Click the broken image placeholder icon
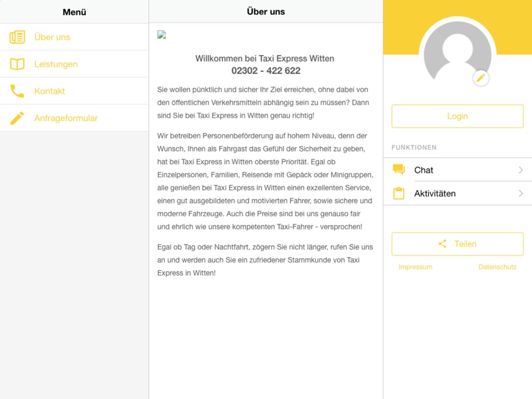 [x=162, y=35]
